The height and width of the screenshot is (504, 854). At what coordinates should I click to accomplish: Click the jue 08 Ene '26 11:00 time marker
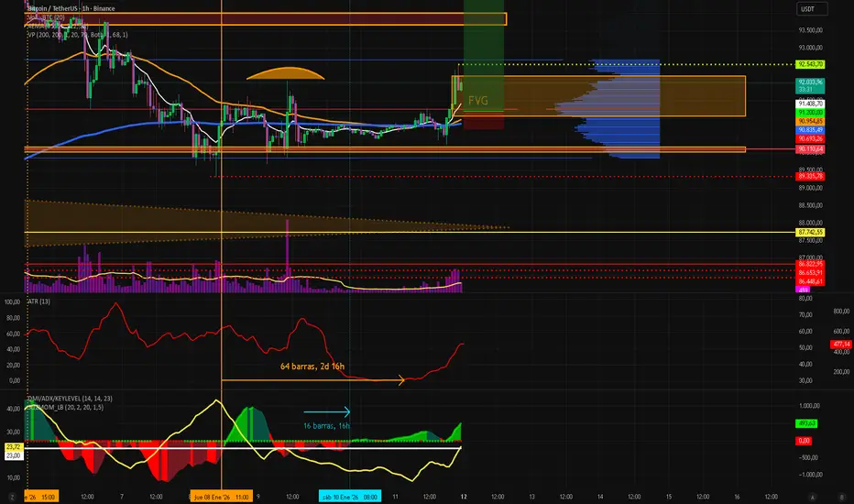[221, 497]
